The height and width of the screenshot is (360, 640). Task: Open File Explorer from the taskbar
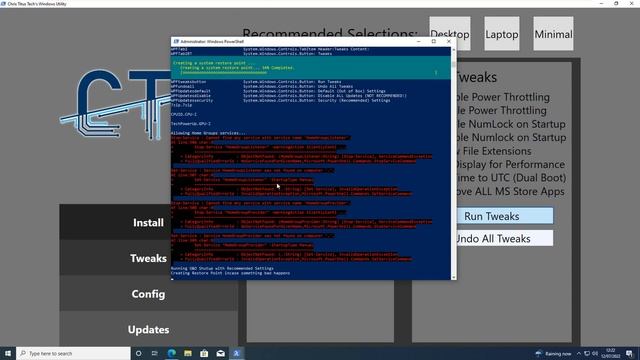tap(188, 353)
